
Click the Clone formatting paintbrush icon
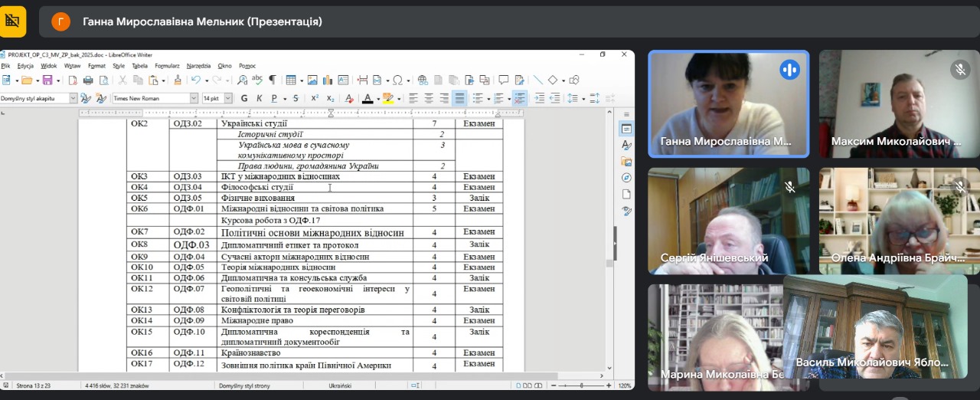[x=178, y=80]
